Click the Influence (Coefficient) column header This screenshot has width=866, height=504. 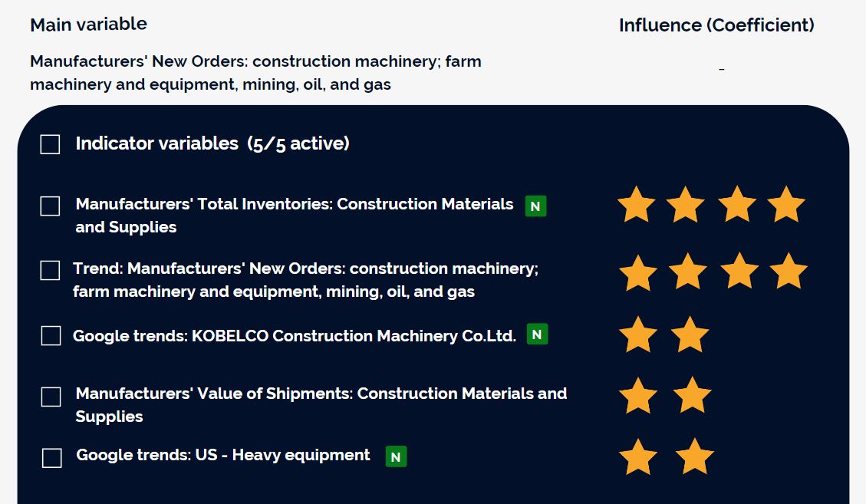(716, 25)
